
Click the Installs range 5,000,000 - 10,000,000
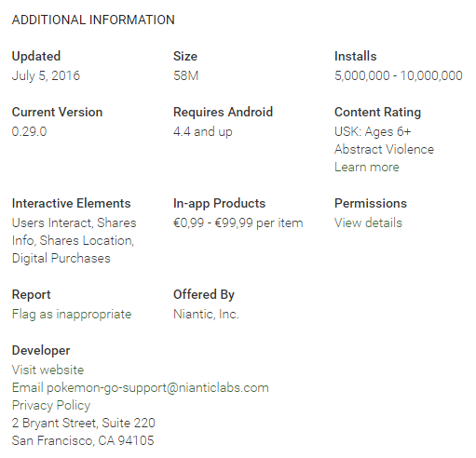(x=399, y=75)
